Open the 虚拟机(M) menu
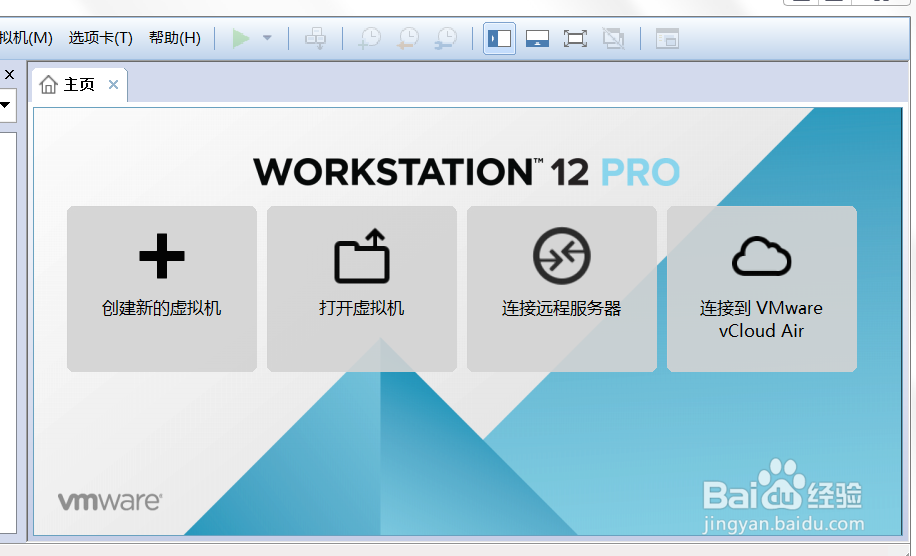 26,38
